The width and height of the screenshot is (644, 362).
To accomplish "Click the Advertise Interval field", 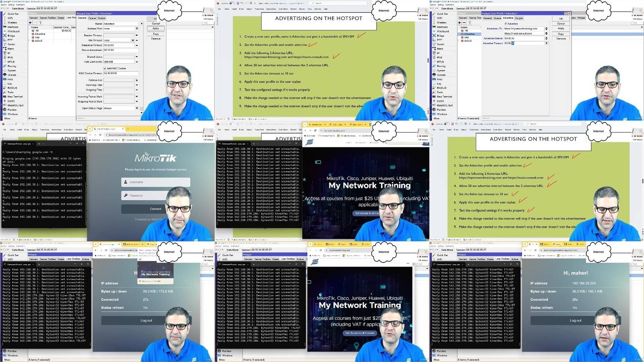I will pos(524,38).
